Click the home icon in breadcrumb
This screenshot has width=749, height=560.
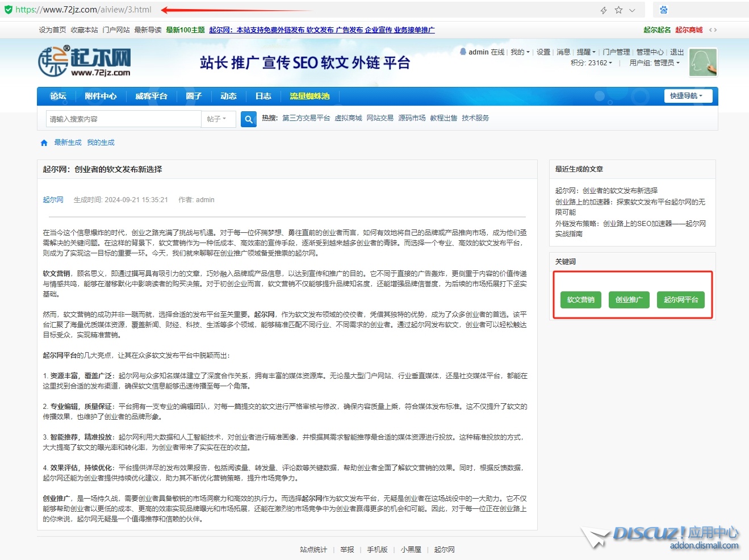click(44, 143)
